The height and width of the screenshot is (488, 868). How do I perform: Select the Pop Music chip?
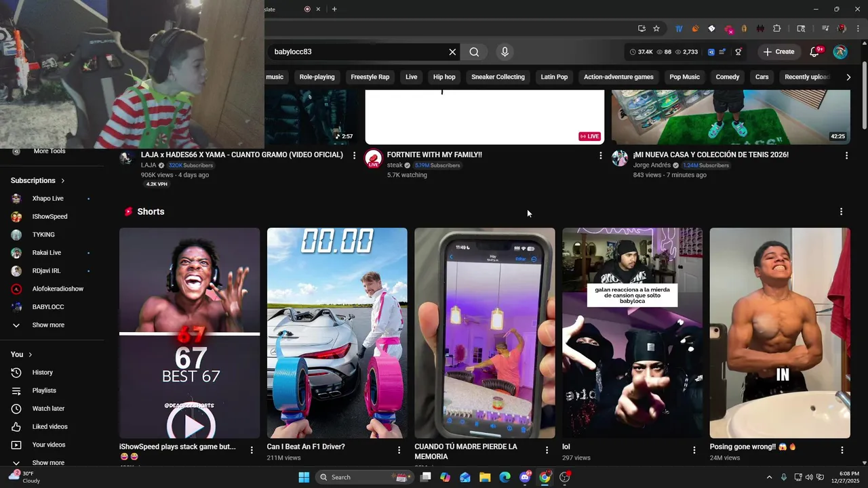(684, 77)
